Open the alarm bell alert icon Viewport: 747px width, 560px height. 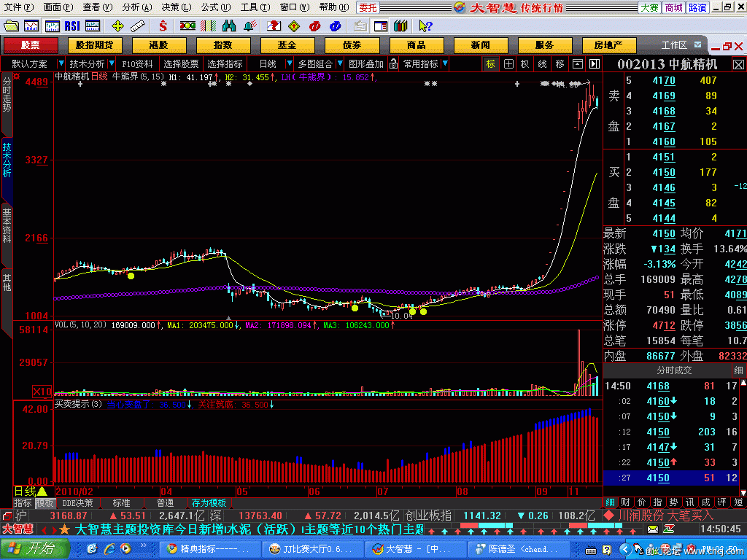point(249,26)
